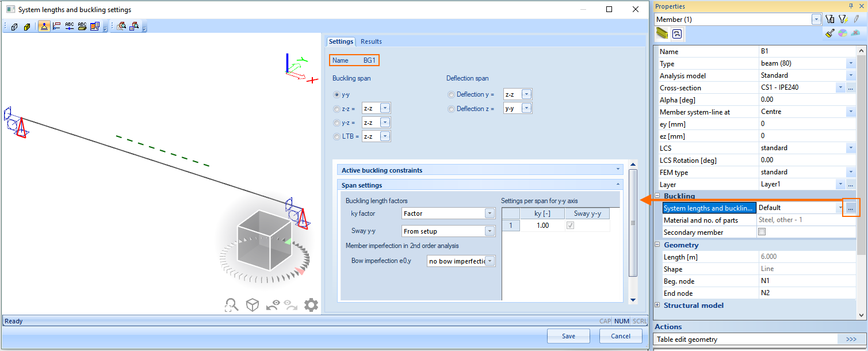Switch to the Settings tab
The image size is (868, 351).
[x=341, y=41]
